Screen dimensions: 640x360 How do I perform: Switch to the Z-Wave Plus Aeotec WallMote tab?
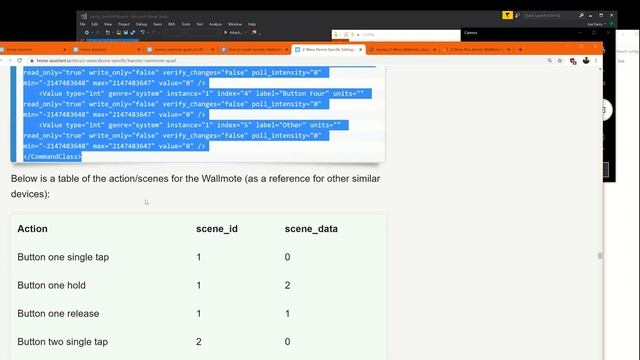tap(477, 49)
